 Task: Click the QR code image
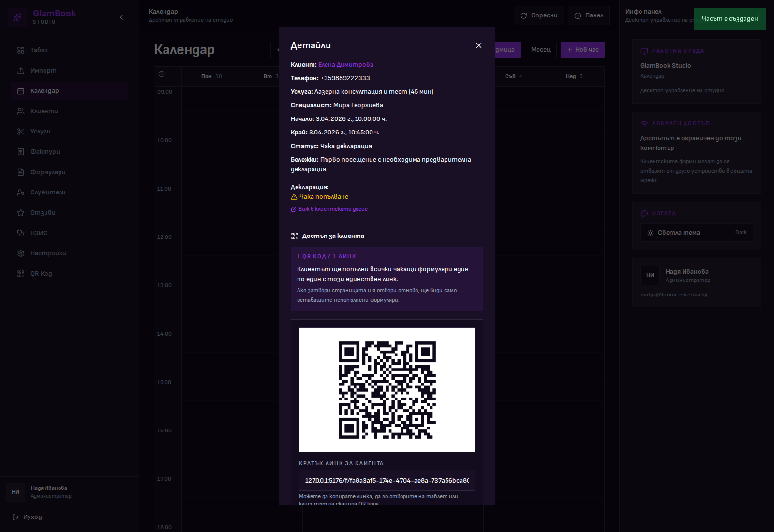tap(387, 390)
